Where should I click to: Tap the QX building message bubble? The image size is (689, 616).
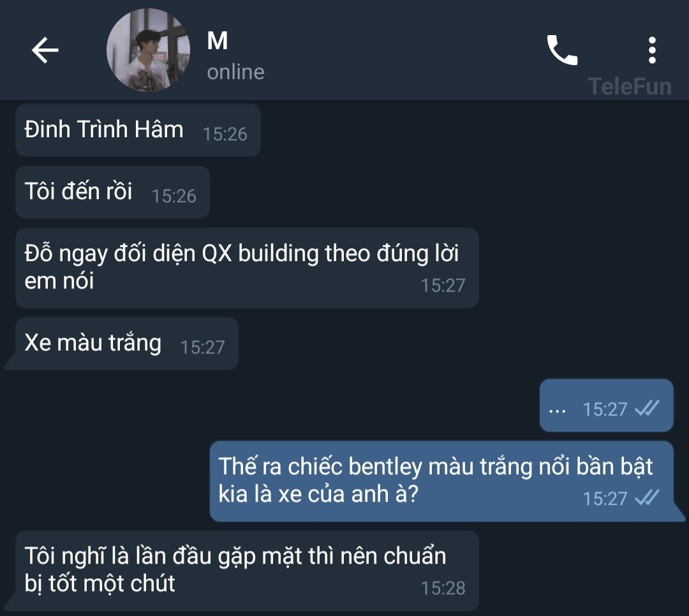[x=247, y=267]
